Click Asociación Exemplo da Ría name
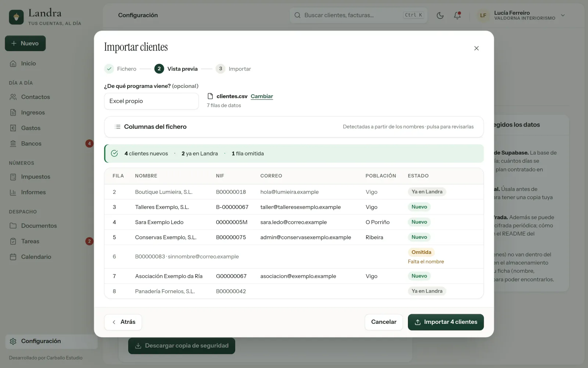Viewport: 588px width, 368px height. pyautogui.click(x=169, y=276)
